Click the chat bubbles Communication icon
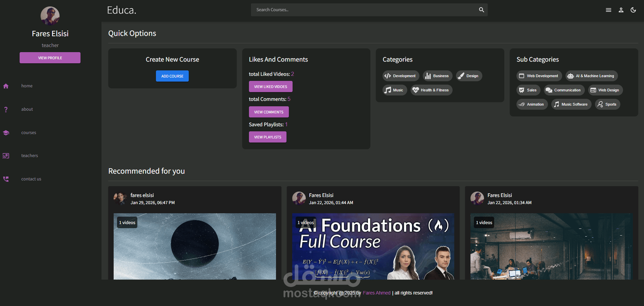The height and width of the screenshot is (306, 644). pyautogui.click(x=549, y=90)
